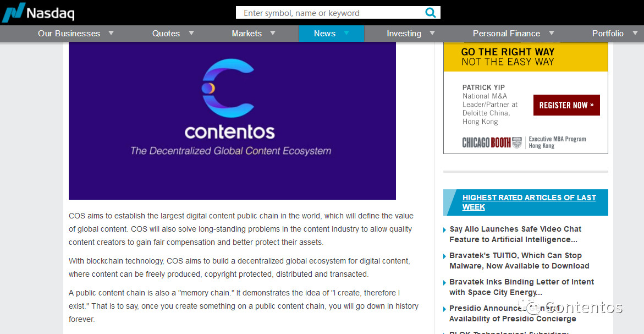Click the magnifier search icon
Screen dimensions: 644x334
point(431,13)
